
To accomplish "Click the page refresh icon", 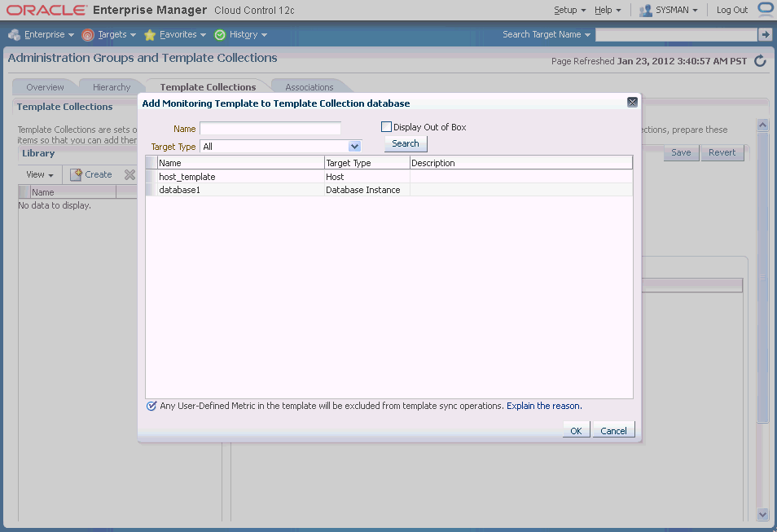I will [760, 61].
